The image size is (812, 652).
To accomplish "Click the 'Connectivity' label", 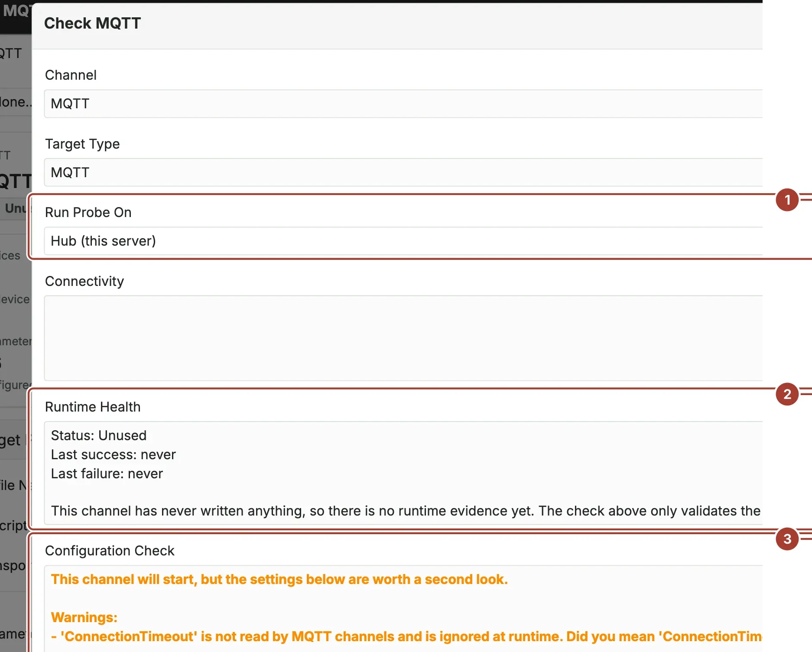I will point(84,281).
